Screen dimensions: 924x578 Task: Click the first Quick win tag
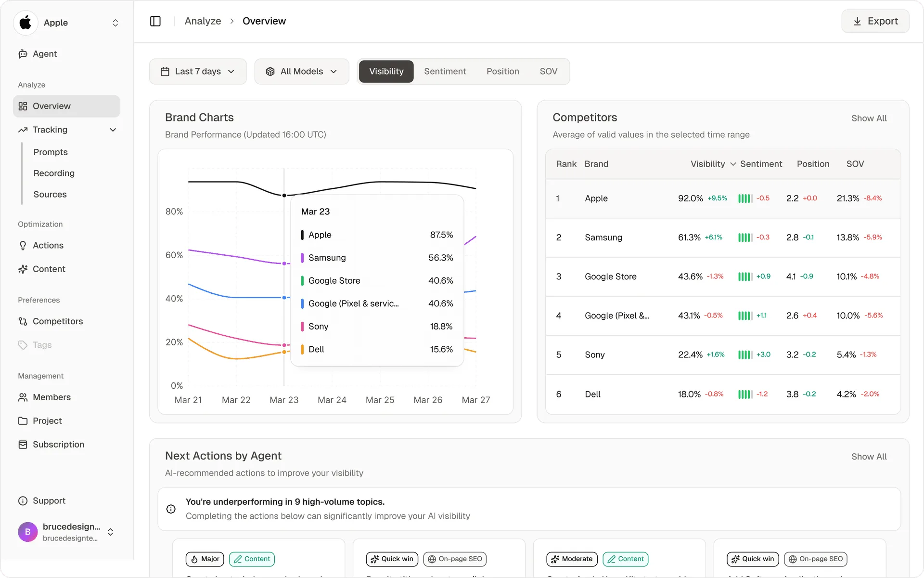pos(392,559)
